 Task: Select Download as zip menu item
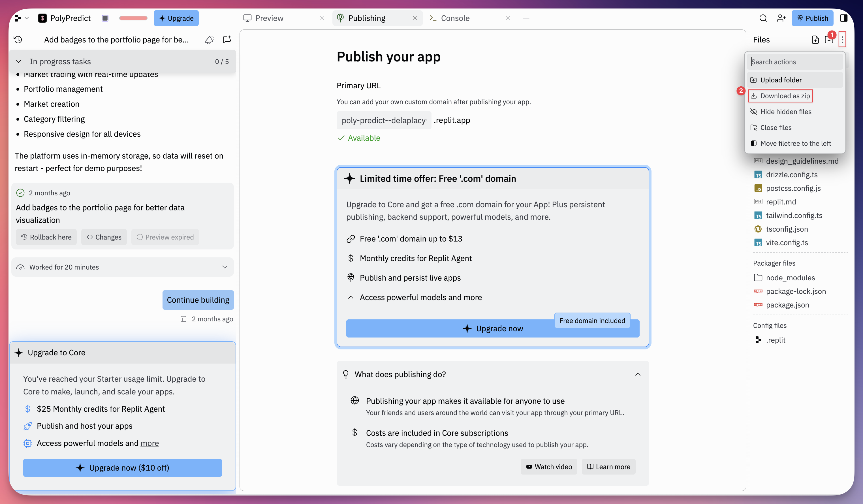pos(785,96)
